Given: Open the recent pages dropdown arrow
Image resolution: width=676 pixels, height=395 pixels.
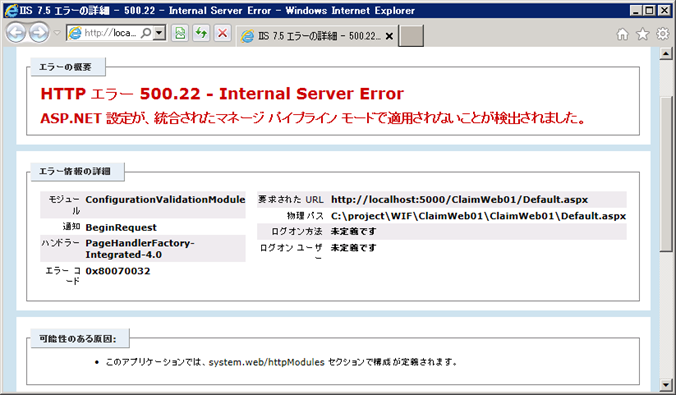Looking at the screenshot, I should (x=57, y=33).
